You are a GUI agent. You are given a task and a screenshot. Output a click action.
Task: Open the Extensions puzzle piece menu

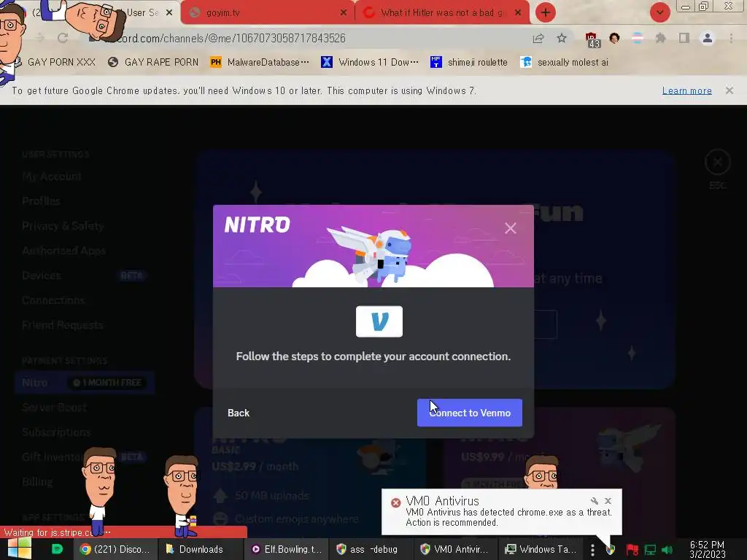[x=660, y=38]
